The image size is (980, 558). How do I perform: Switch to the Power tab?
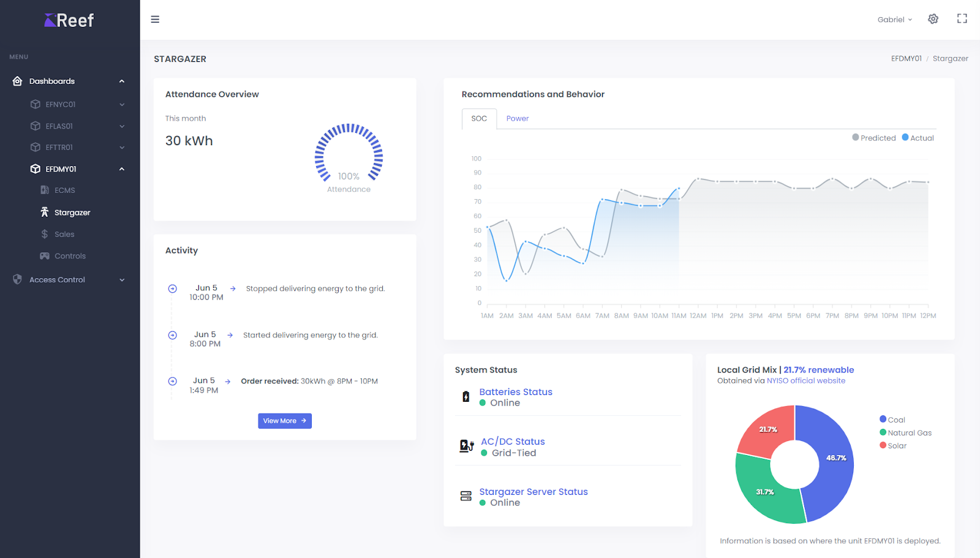517,119
